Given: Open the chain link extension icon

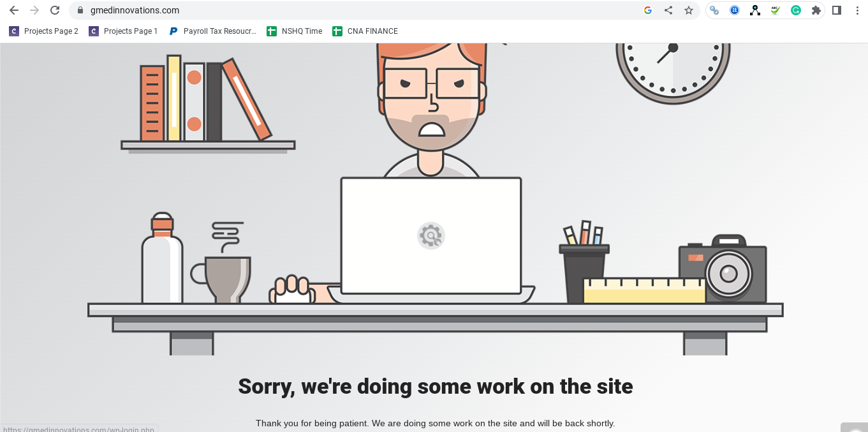Looking at the screenshot, I should [x=714, y=10].
